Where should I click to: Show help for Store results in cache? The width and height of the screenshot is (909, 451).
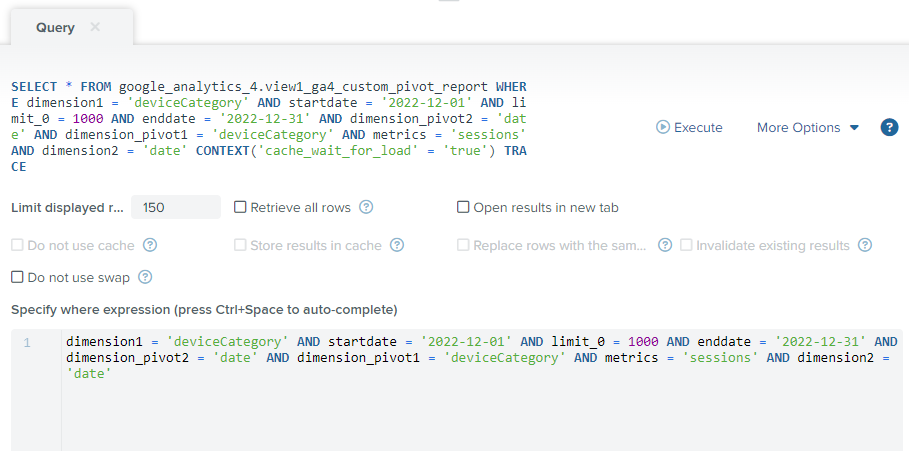[397, 245]
